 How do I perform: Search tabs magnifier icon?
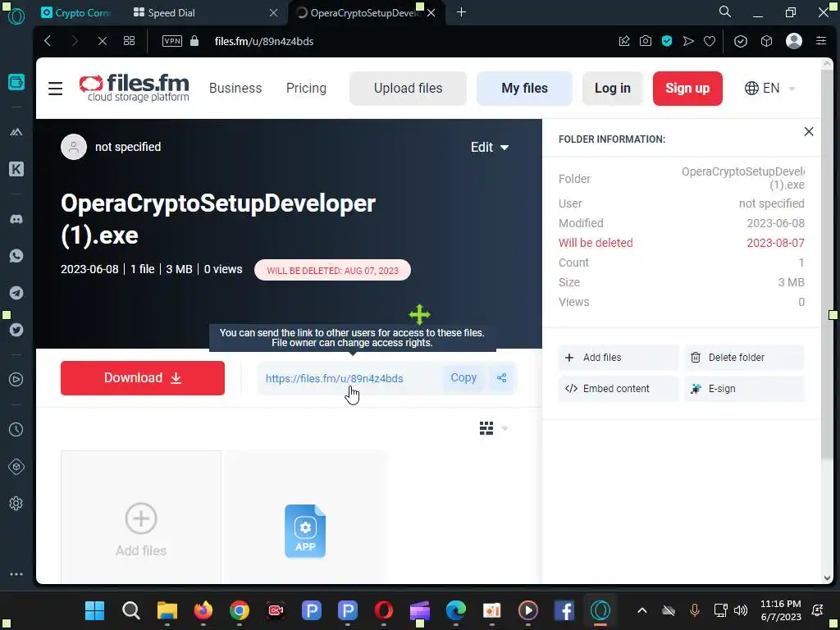click(x=725, y=11)
